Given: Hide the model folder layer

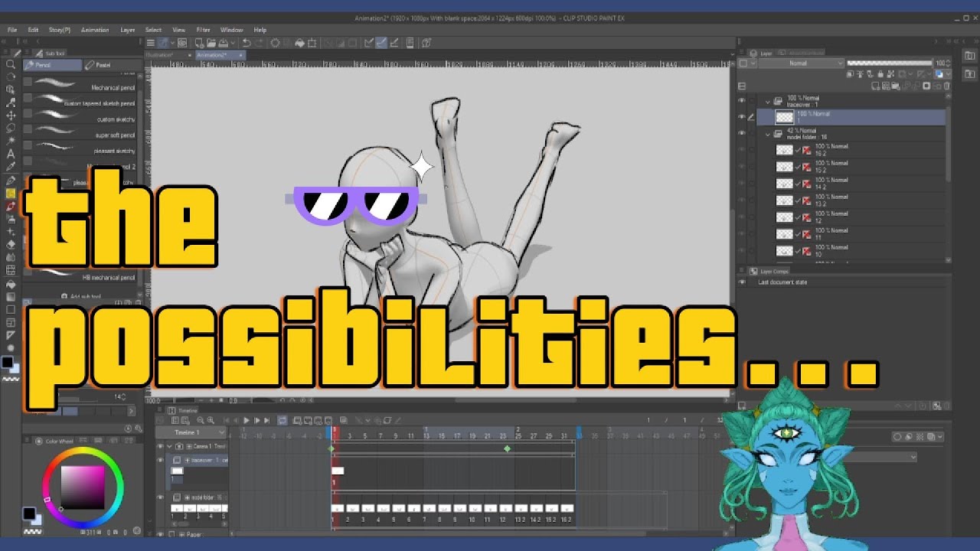Looking at the screenshot, I should tap(741, 134).
